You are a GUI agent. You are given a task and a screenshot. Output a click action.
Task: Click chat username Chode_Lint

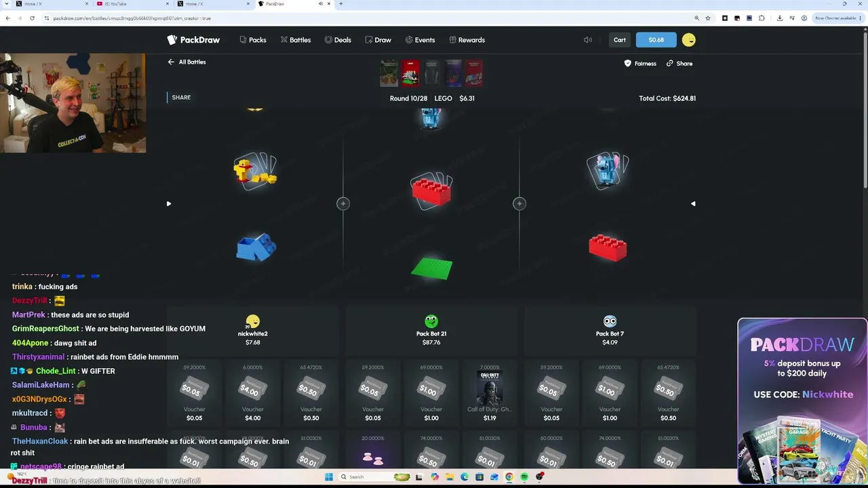coord(56,371)
